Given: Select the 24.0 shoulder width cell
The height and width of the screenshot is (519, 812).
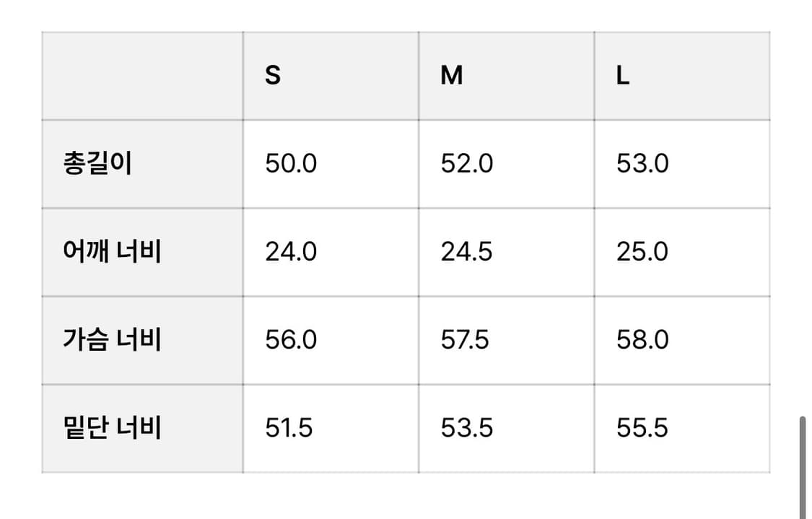Looking at the screenshot, I should point(291,252).
